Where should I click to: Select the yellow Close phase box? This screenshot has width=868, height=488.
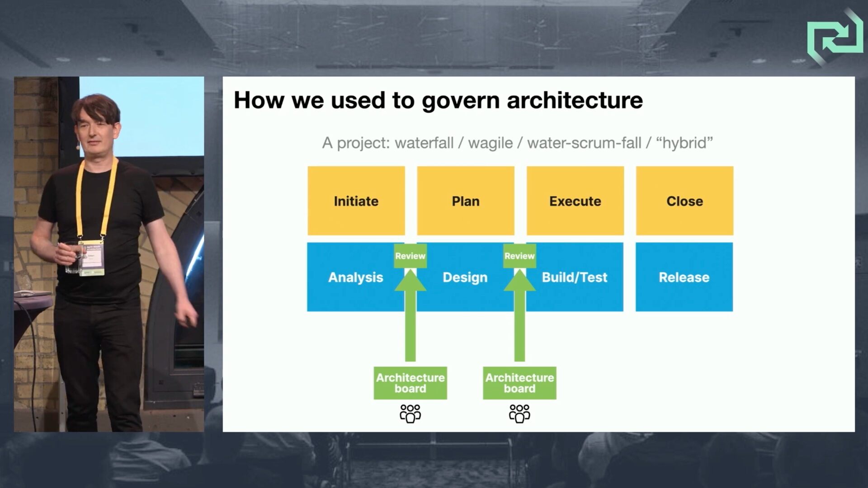684,201
